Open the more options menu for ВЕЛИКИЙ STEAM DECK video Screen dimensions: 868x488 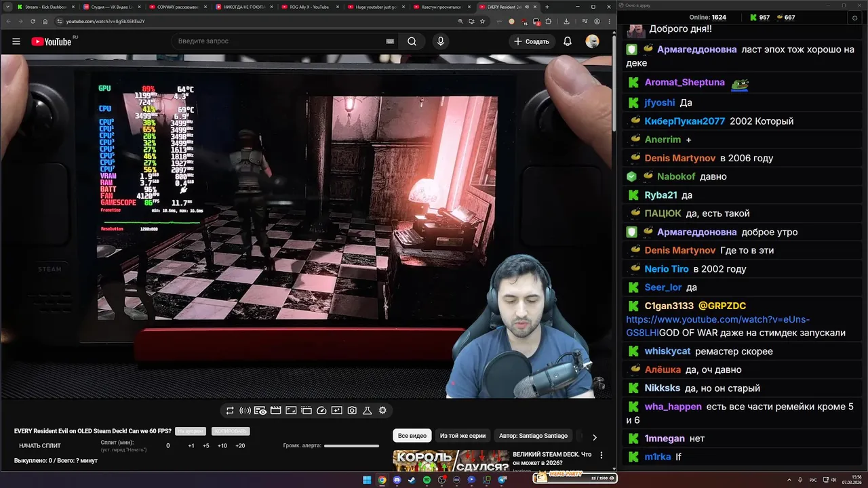click(601, 455)
